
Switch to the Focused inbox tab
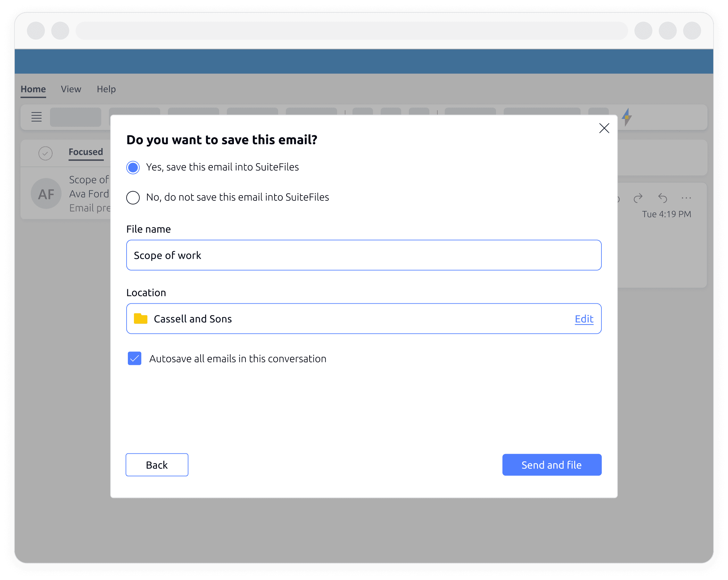coord(86,152)
